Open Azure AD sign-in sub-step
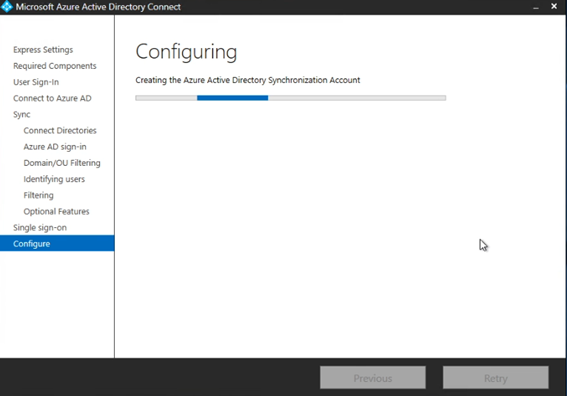Screen dimensions: 567x396 pyautogui.click(x=55, y=147)
